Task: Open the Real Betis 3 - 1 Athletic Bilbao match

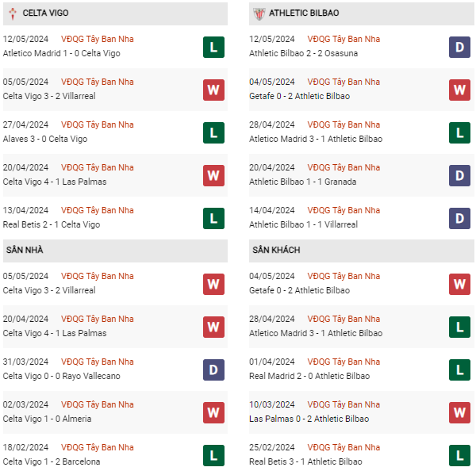Action: click(305, 461)
